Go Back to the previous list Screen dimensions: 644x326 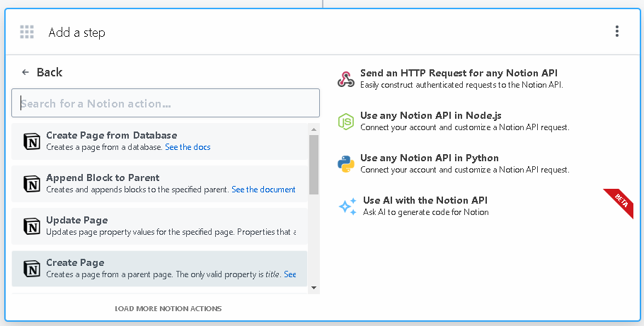(x=42, y=72)
